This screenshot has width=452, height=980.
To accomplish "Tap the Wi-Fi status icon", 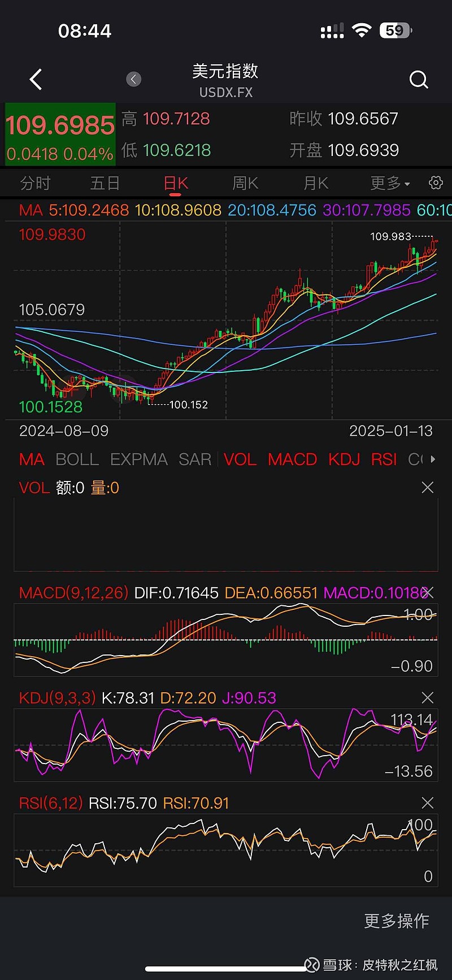I will (x=361, y=31).
